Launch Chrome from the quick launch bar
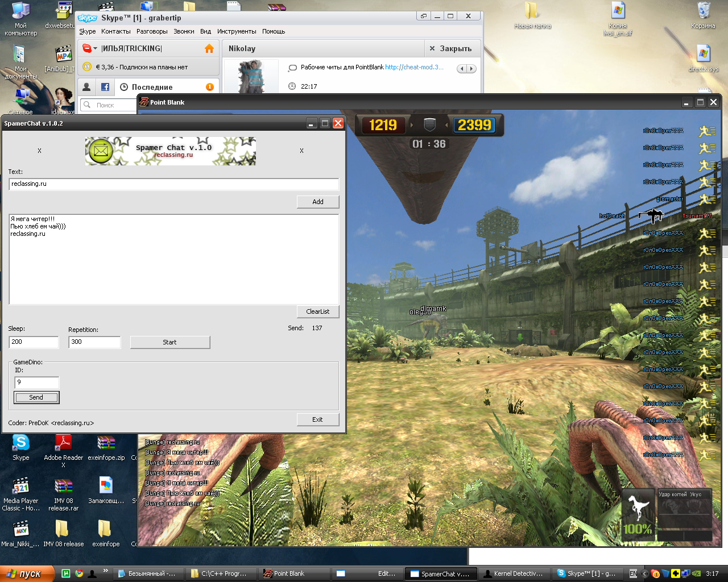 (x=79, y=573)
